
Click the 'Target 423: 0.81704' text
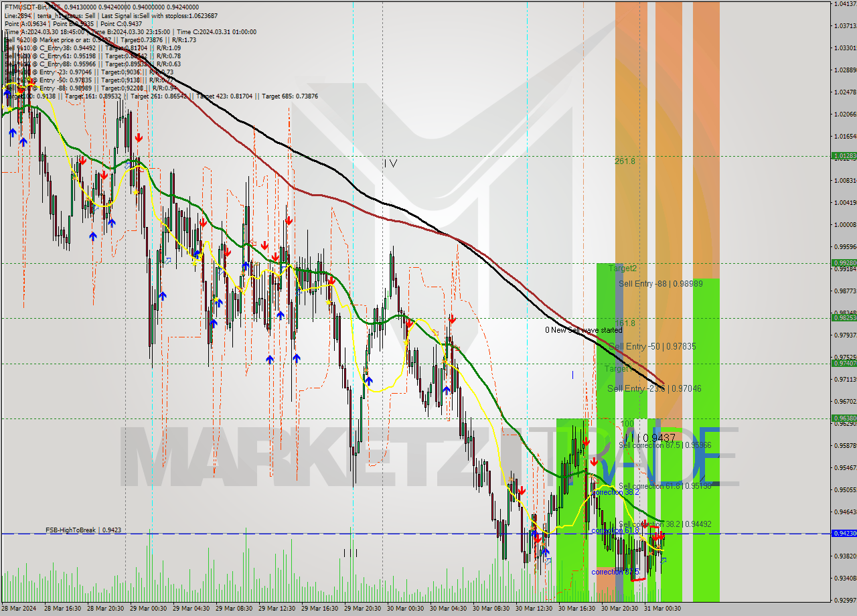click(224, 96)
